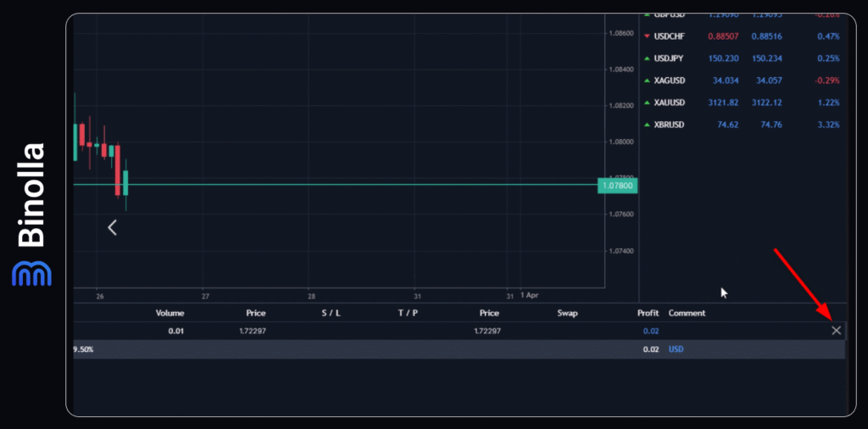The width and height of the screenshot is (868, 429).
Task: Sort positions by the Volume column header
Action: [170, 313]
